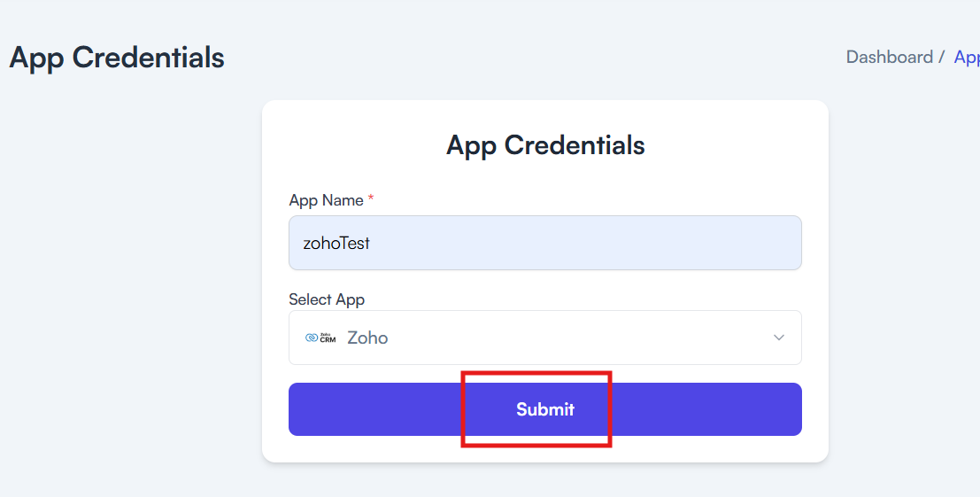Click the zohoTest text in the field
The image size is (980, 497).
336,243
